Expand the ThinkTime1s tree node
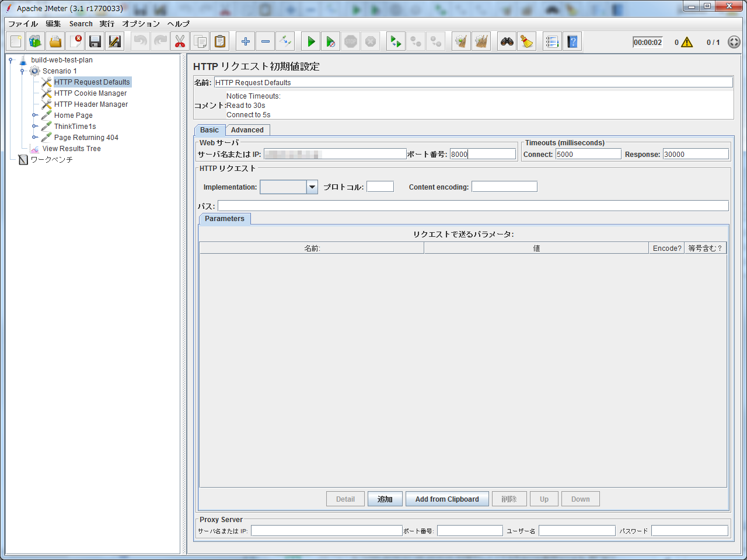747x560 pixels. click(x=34, y=127)
